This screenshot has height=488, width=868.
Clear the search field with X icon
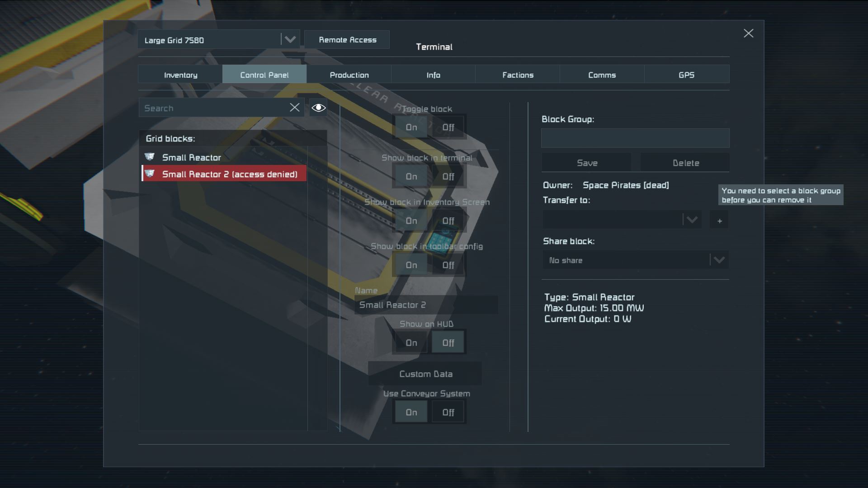click(294, 108)
